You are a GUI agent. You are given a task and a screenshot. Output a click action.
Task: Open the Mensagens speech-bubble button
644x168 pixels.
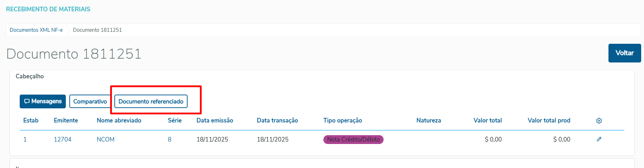click(43, 101)
